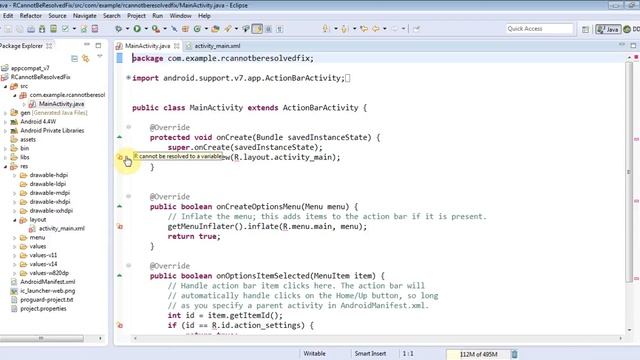Click the Previous Annotation arrow icon
Screen dimensions: 640x360
[344, 29]
